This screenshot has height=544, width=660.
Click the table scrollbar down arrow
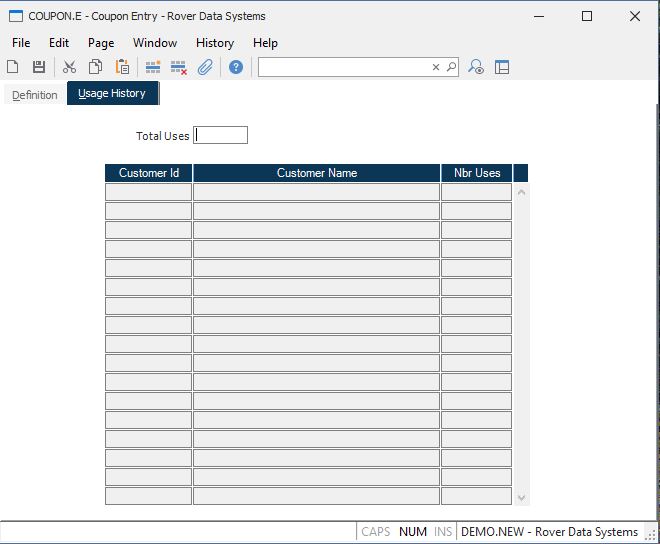click(520, 497)
